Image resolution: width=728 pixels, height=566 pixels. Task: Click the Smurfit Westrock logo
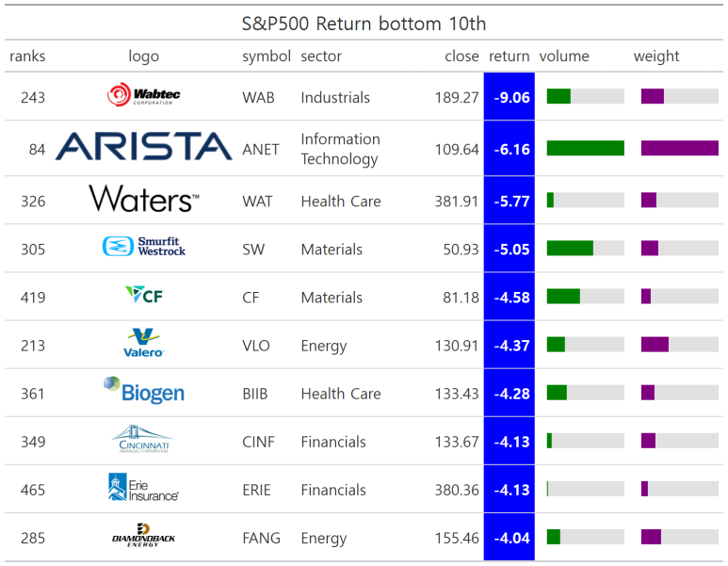coord(143,247)
